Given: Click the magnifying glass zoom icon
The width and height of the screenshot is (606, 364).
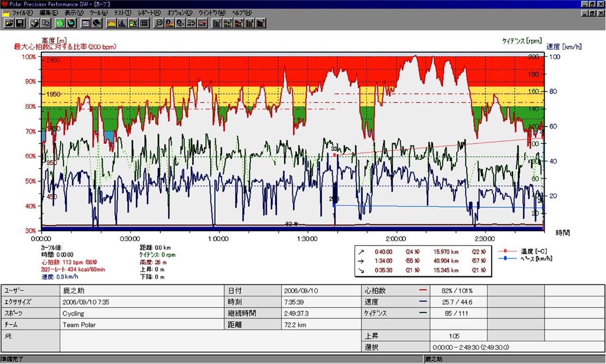Looking at the screenshot, I should point(159,23).
